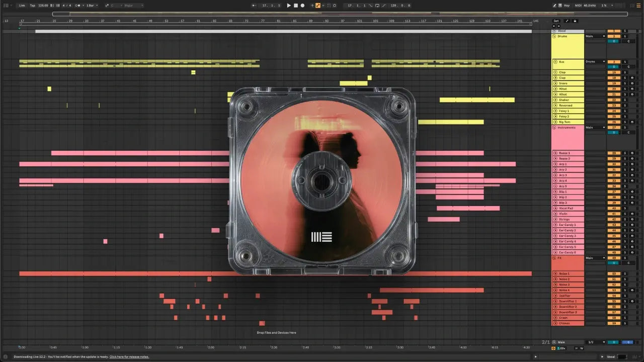Toggle the metronome icon

77,6
